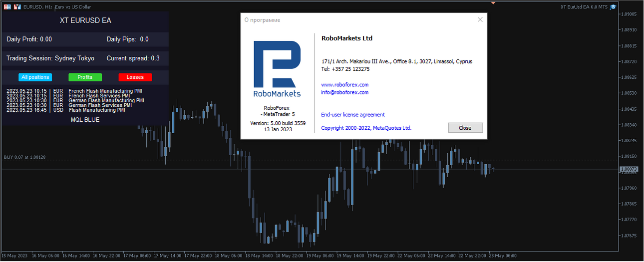Click the German Flash Services PMI news row
The image size is (644, 262).
(69, 105)
